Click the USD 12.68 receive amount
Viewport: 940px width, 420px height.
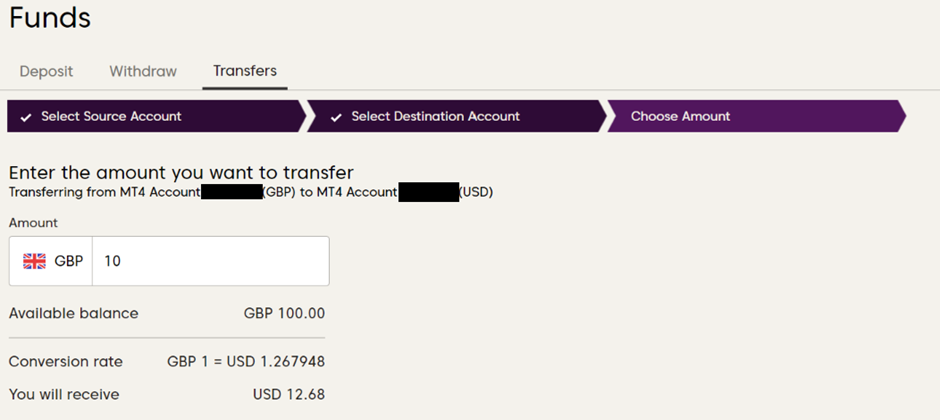point(289,394)
